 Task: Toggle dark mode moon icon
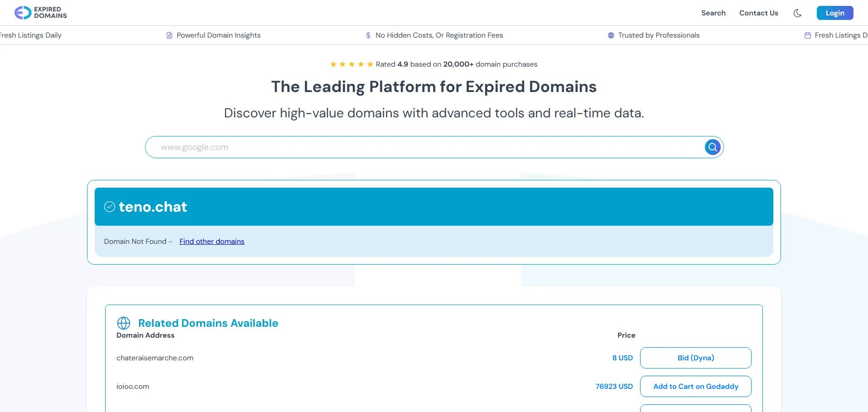(x=797, y=13)
